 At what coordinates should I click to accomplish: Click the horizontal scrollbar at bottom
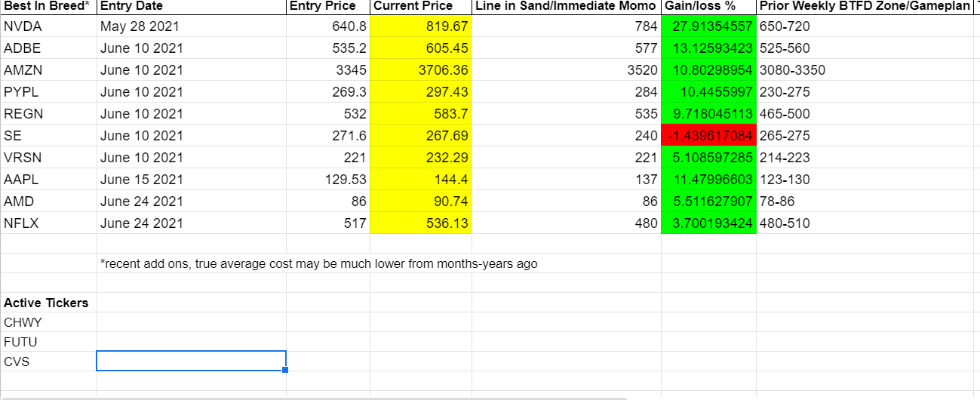[x=313, y=398]
